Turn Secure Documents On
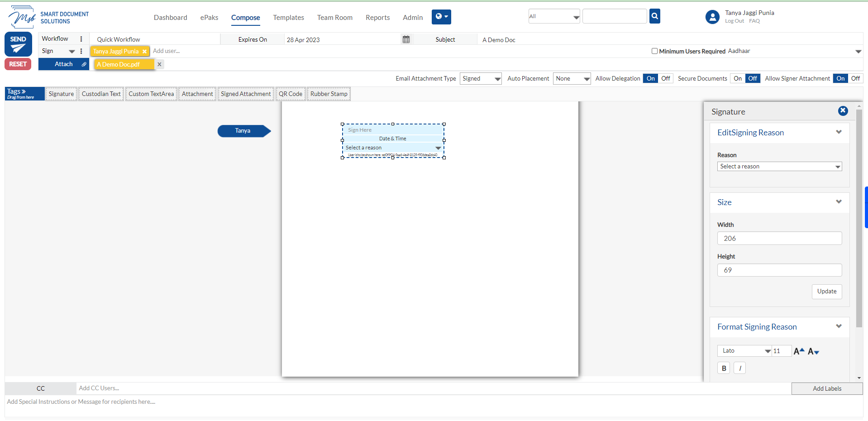The height and width of the screenshot is (421, 868). pyautogui.click(x=738, y=78)
